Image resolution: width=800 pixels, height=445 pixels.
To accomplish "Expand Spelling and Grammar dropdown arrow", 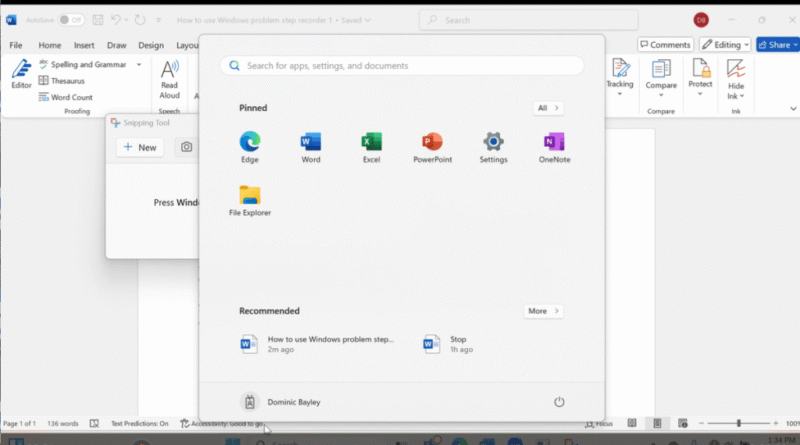I will pos(139,65).
